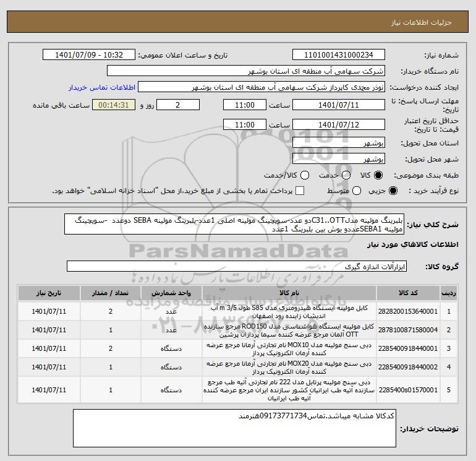Click the remaining time countdown 00:14:31

[114, 105]
